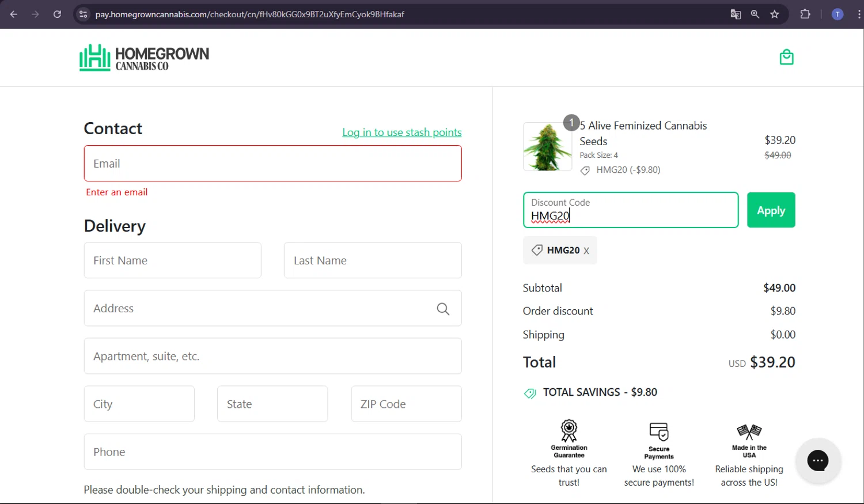Click the Order discount $9.80 value

(x=783, y=311)
